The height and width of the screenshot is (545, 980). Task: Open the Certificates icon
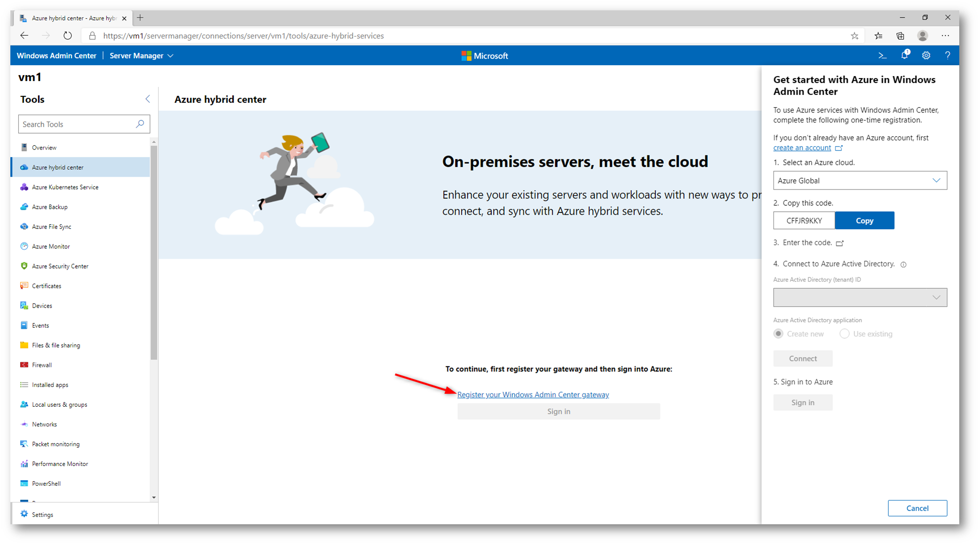[24, 285]
